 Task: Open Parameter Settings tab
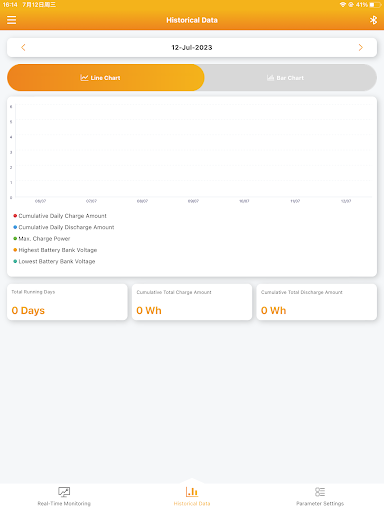320,496
